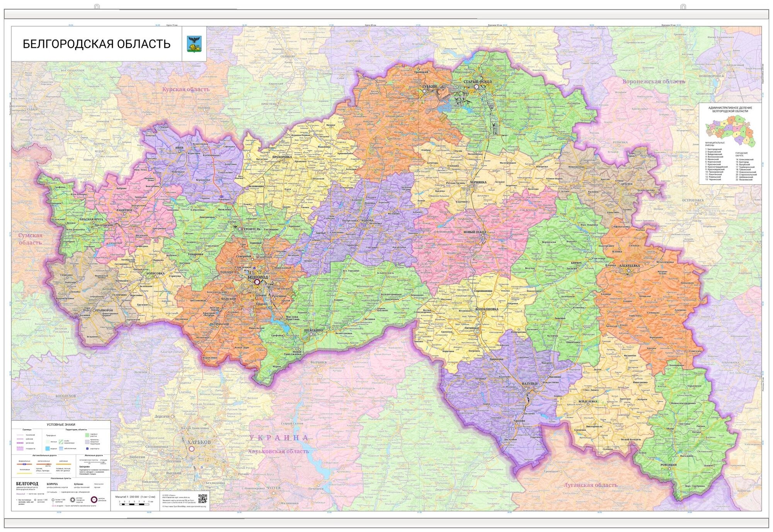Click the Старый Оскол city circle marker

(477, 87)
